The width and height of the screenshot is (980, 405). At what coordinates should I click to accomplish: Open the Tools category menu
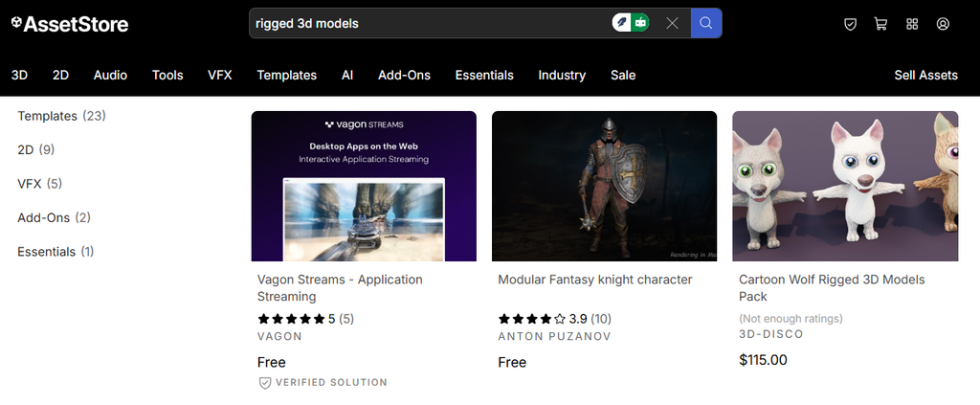[x=167, y=75]
